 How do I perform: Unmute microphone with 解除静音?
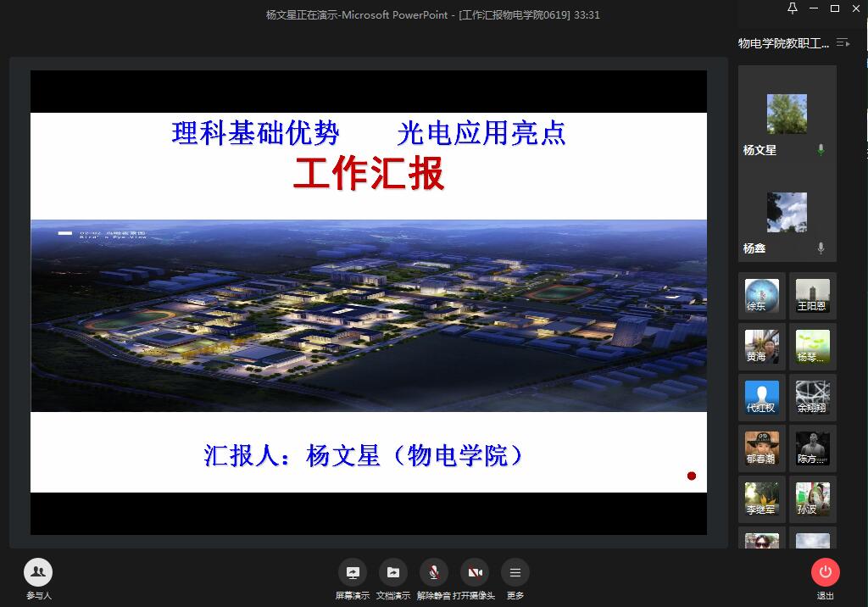(x=433, y=573)
